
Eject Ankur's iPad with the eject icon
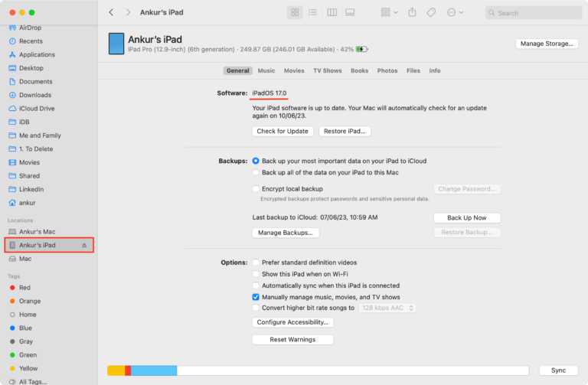coord(84,245)
